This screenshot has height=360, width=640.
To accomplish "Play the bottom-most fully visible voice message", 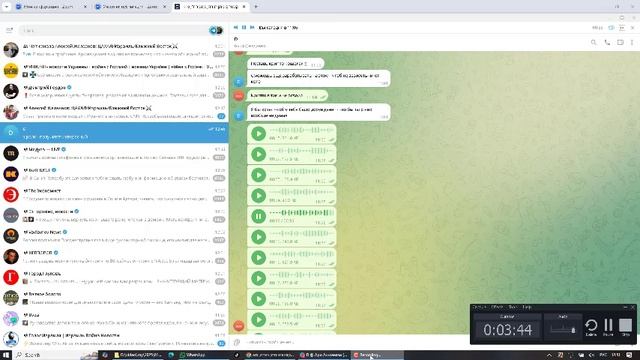I will 258,320.
